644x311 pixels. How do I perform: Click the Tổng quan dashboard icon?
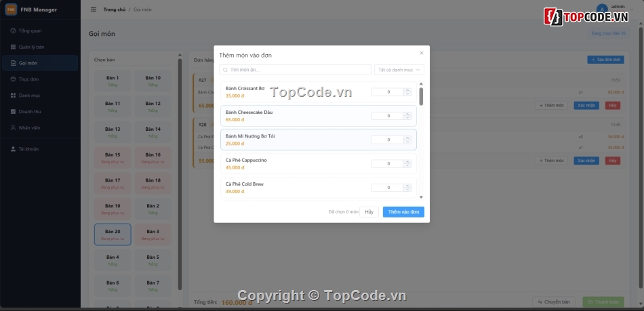click(x=13, y=31)
